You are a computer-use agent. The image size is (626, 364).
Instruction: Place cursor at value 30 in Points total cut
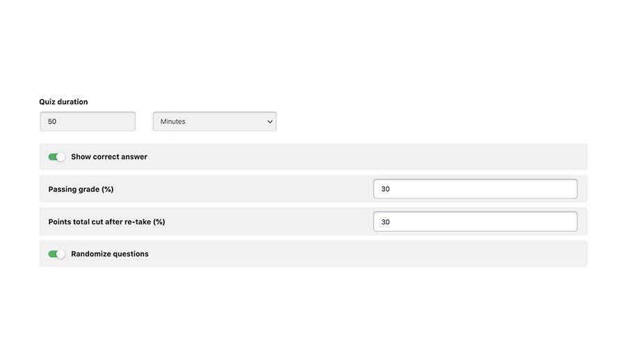[x=385, y=222]
